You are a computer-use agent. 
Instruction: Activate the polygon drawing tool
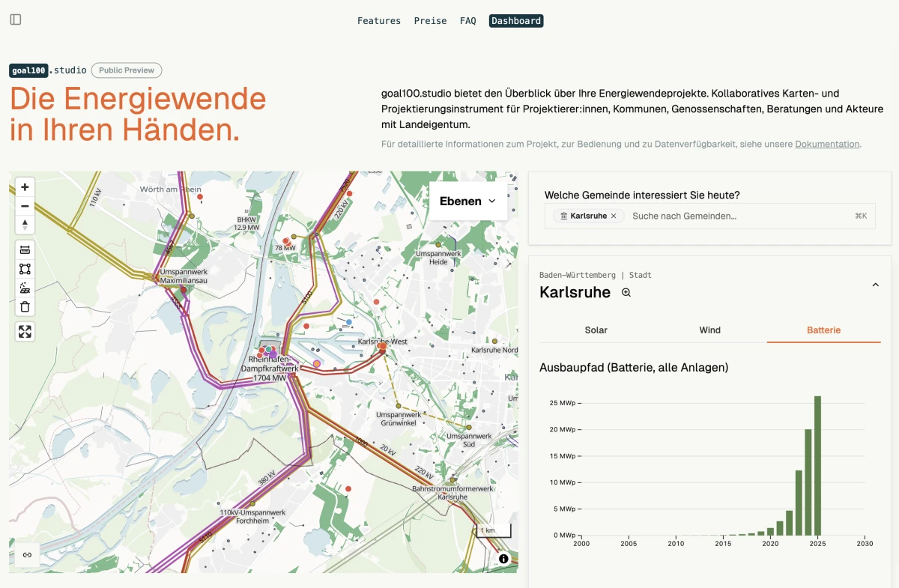click(25, 269)
